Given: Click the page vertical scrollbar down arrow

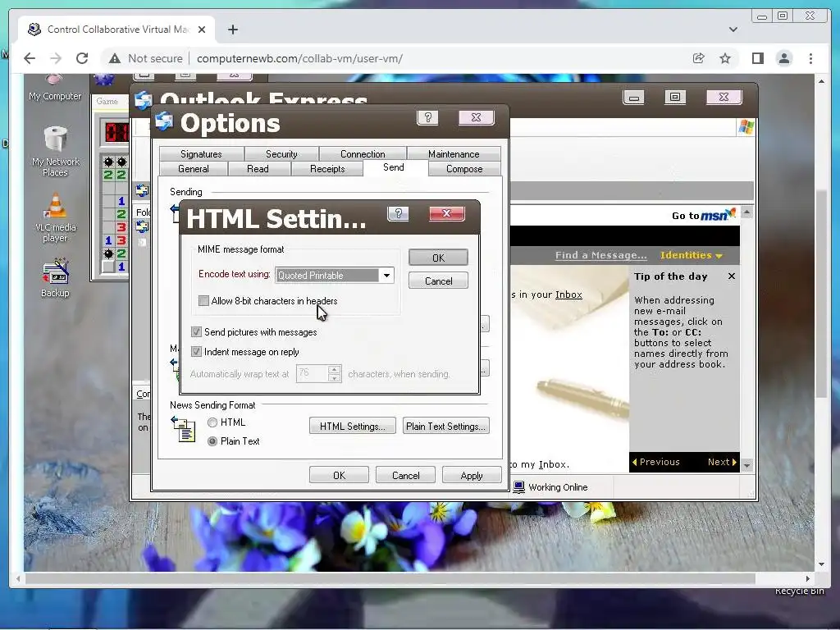Looking at the screenshot, I should [x=822, y=564].
